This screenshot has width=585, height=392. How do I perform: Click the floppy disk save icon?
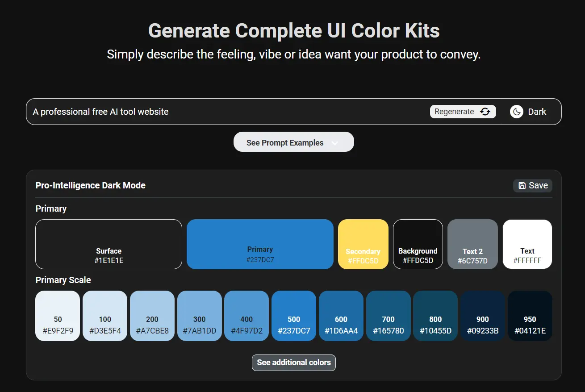(522, 185)
